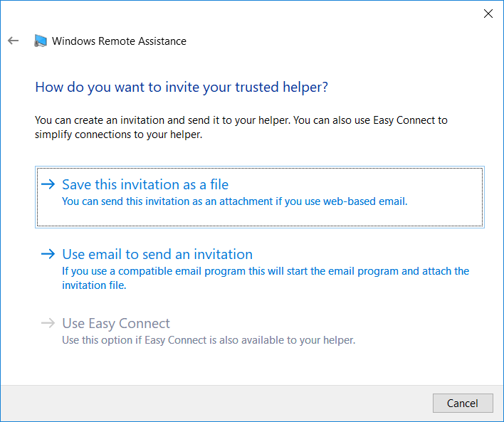The width and height of the screenshot is (504, 422).
Task: Go back using the left arrow
Action: (x=14, y=41)
